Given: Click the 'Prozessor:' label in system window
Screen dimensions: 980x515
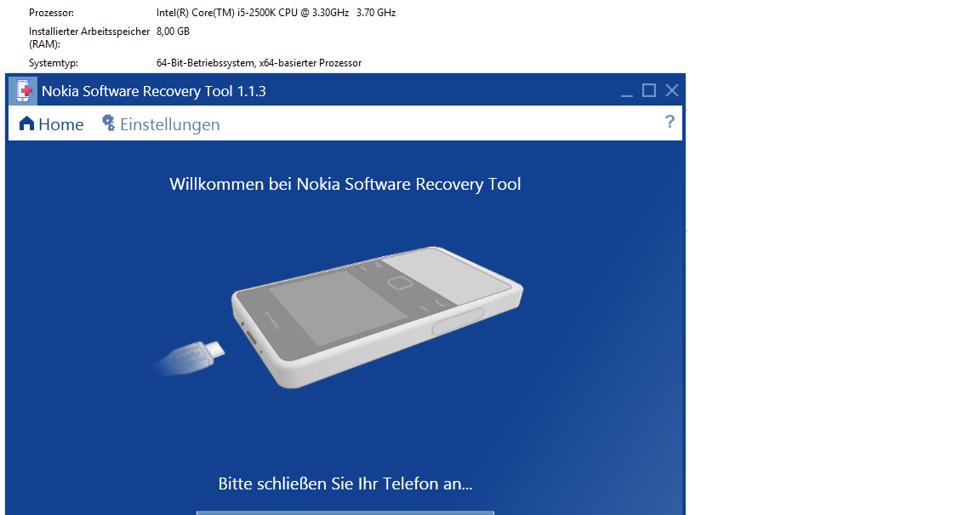Looking at the screenshot, I should click(x=51, y=13).
